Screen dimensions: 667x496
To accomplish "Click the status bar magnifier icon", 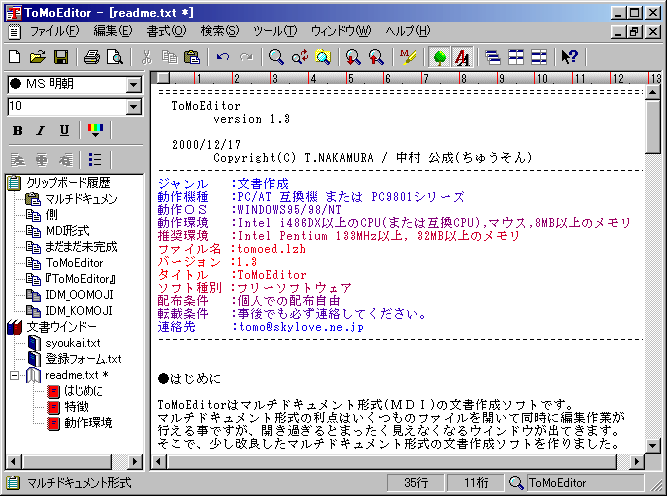I will tap(516, 483).
